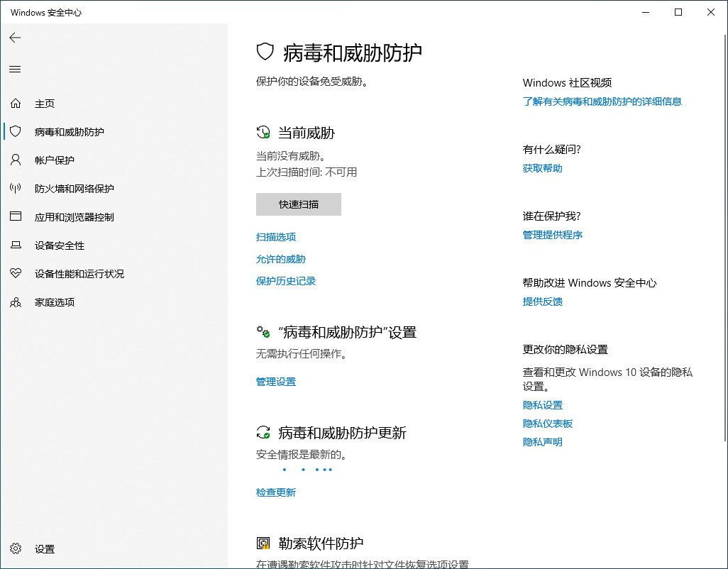Open the 隐私设置 link
This screenshot has width=728, height=569.
coord(542,405)
